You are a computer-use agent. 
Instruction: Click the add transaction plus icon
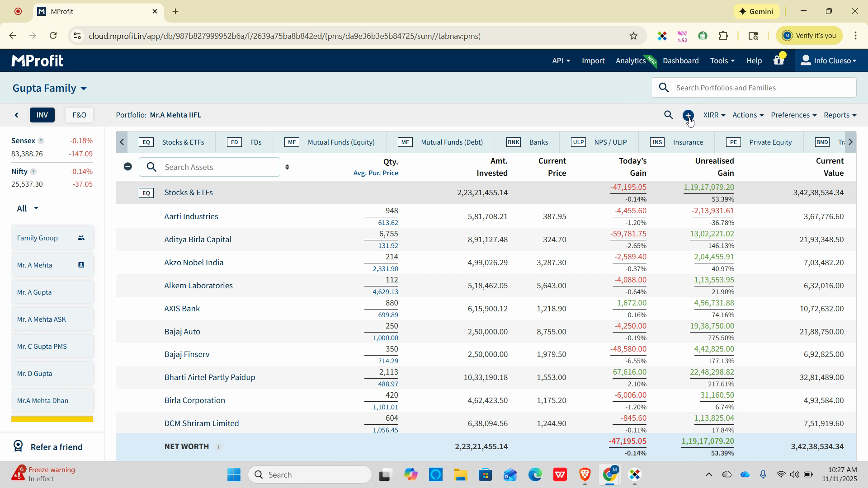pos(688,115)
